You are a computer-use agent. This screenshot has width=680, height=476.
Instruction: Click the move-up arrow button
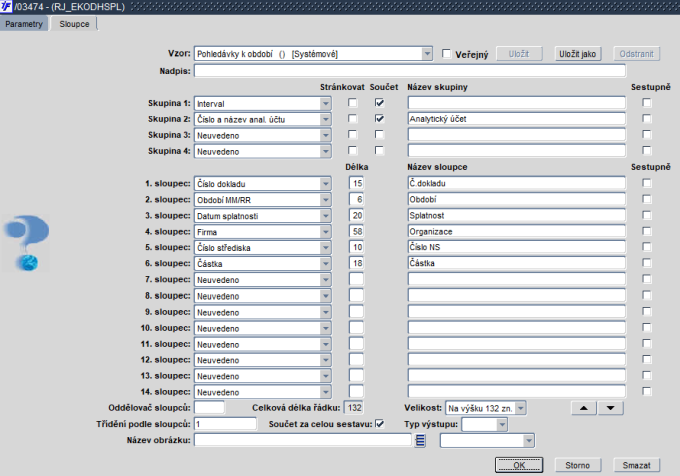[x=584, y=408]
